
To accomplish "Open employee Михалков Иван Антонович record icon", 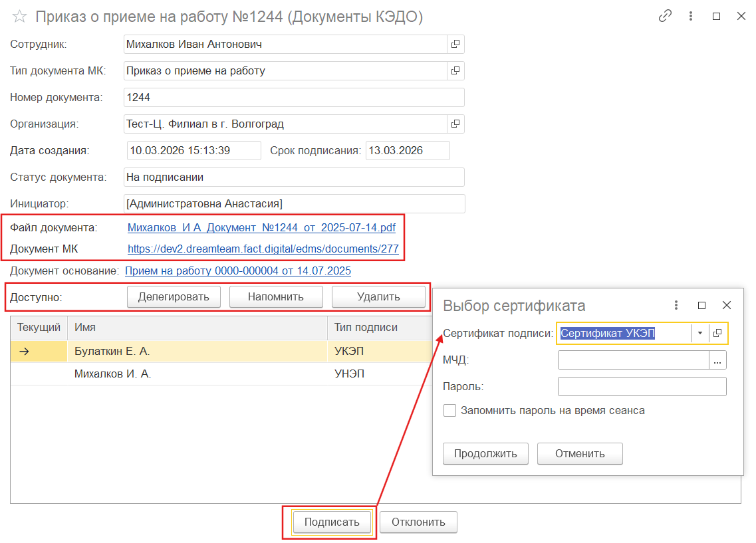I will (455, 45).
